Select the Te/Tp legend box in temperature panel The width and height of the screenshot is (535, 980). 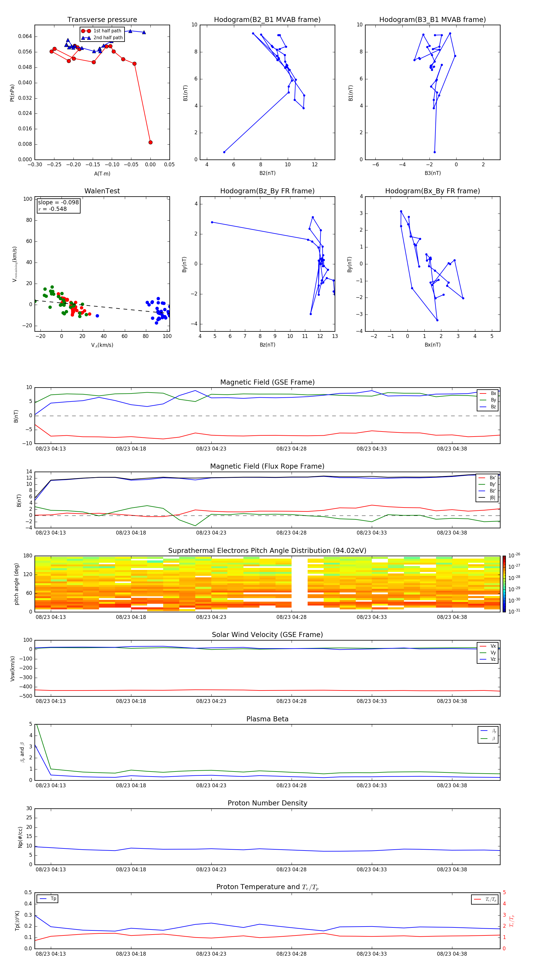[485, 899]
